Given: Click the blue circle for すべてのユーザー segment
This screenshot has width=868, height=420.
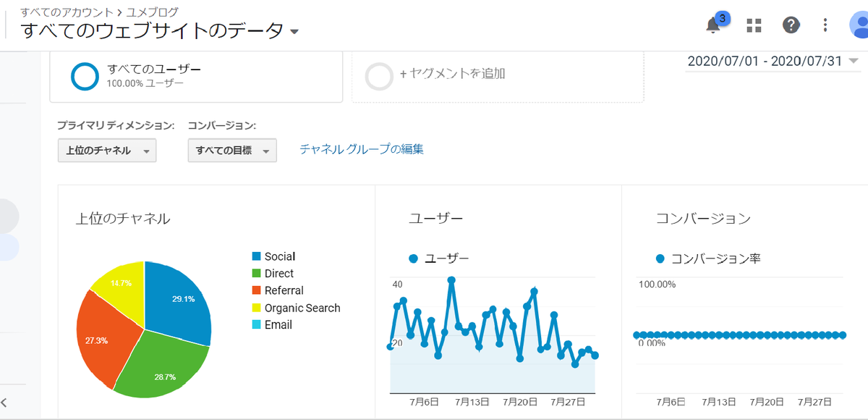Looking at the screenshot, I should 85,76.
